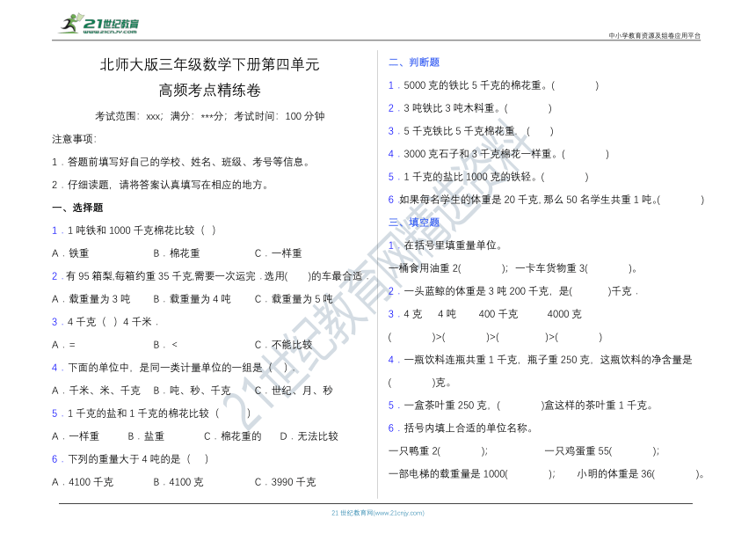Click the exam info line with 100分钟

pos(210,116)
